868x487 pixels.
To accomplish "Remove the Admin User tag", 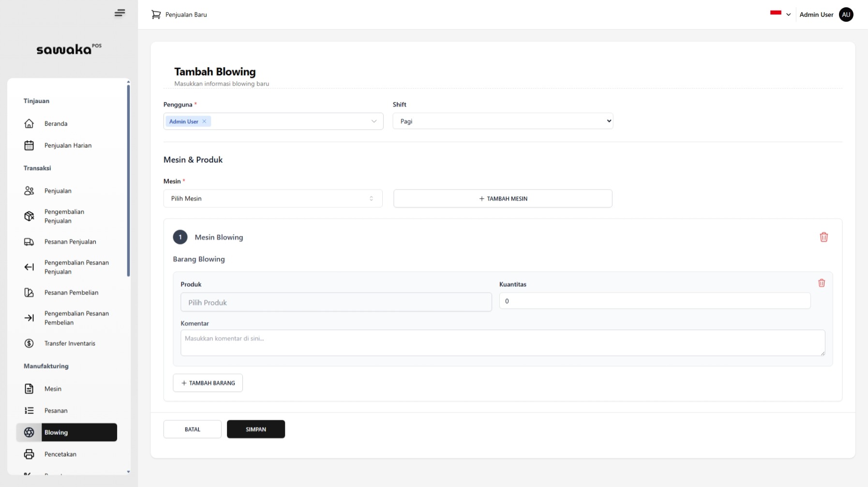I will 204,121.
